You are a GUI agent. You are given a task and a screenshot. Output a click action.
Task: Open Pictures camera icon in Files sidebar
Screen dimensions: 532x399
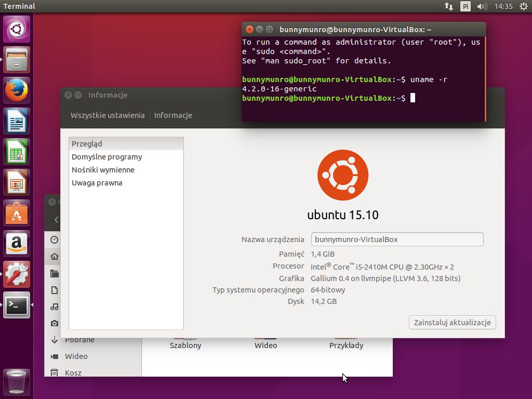(x=54, y=323)
